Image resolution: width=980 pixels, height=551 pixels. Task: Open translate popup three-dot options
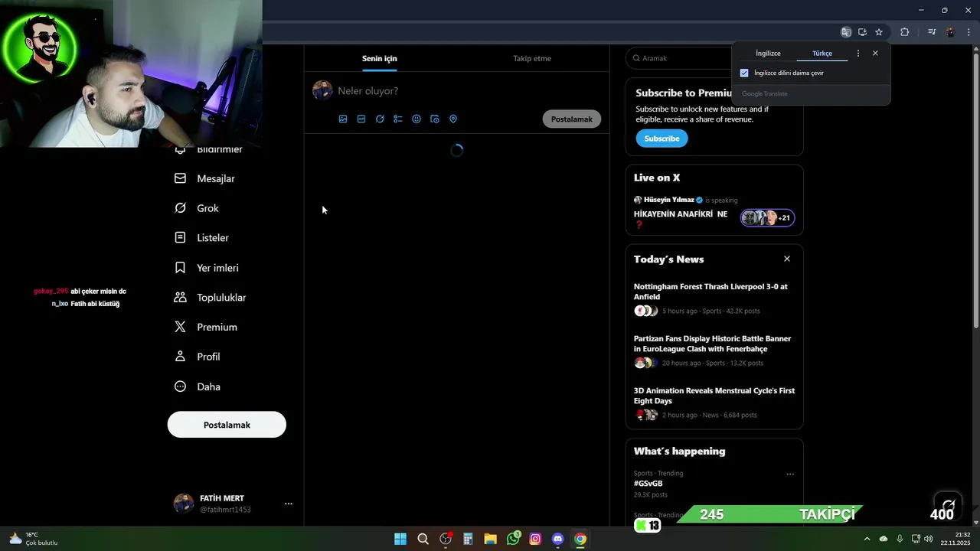coord(858,54)
